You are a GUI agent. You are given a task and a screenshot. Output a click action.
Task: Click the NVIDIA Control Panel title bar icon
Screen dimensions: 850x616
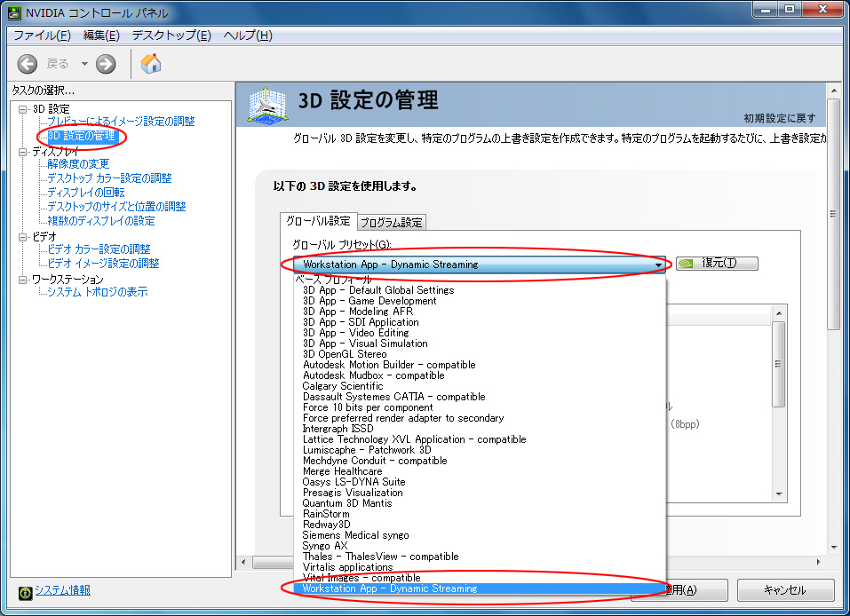coord(14,12)
